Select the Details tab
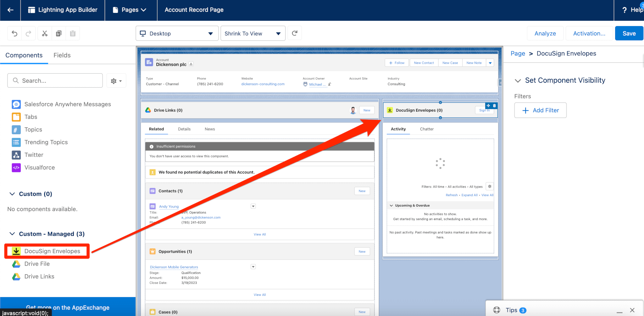Screen dimensions: 644x316 point(184,129)
